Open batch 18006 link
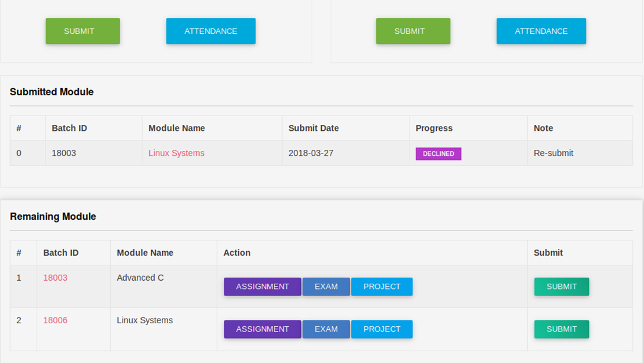The image size is (644, 363). click(55, 320)
